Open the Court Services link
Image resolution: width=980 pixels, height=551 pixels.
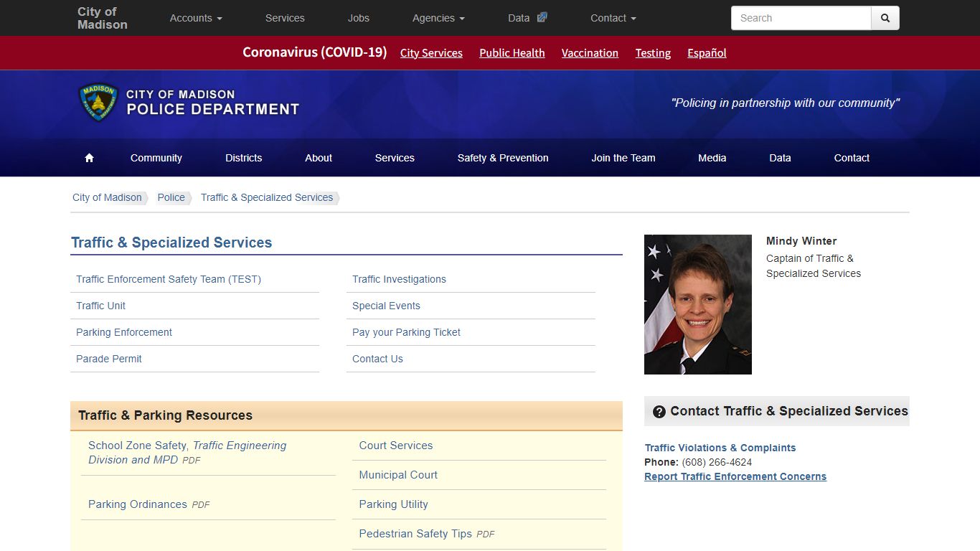[x=396, y=446]
